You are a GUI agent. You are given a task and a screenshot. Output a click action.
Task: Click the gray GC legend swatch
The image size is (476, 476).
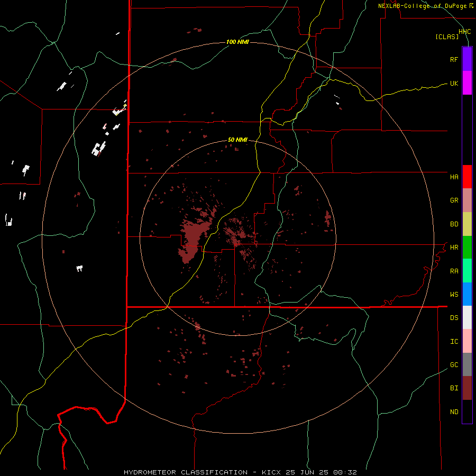click(467, 364)
